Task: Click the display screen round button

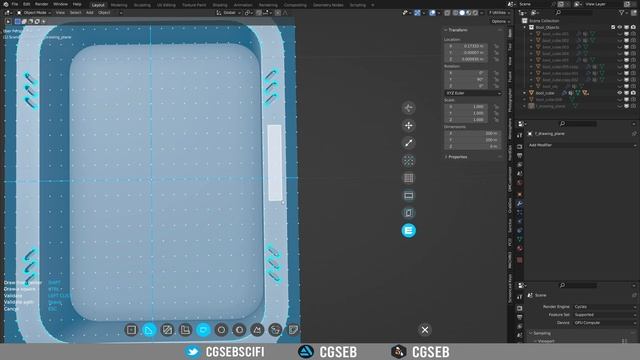Action: 409,196
